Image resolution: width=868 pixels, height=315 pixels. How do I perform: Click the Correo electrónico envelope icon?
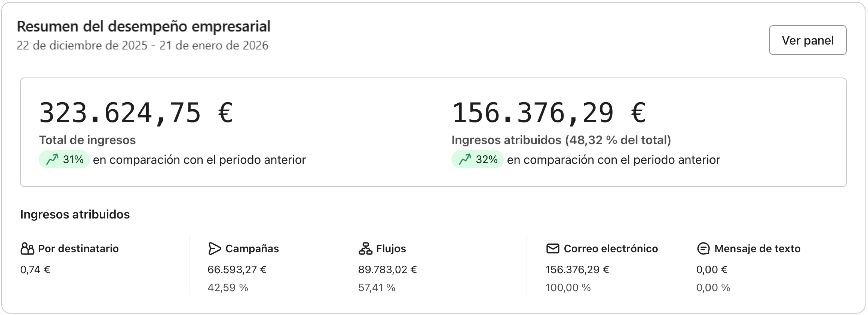(553, 249)
